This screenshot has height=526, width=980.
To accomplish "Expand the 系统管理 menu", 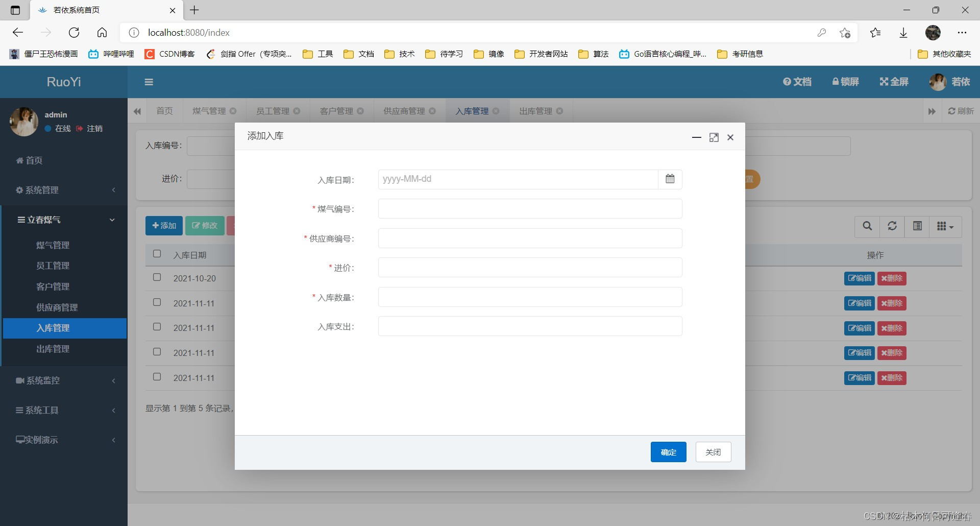I will pos(64,190).
